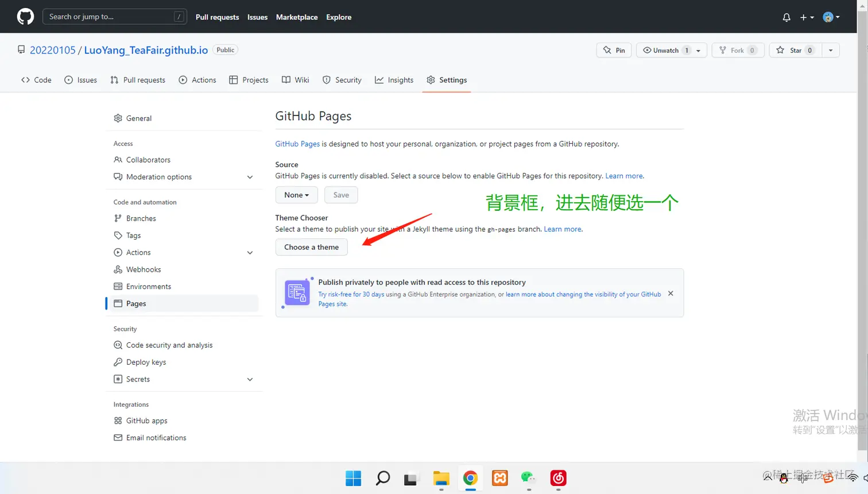Open General settings in sidebar

click(183, 118)
